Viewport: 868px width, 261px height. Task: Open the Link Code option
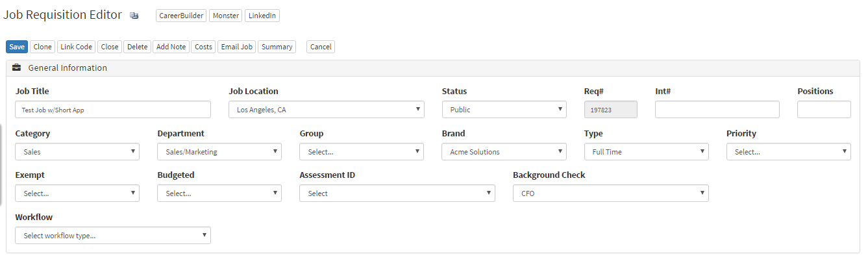76,47
